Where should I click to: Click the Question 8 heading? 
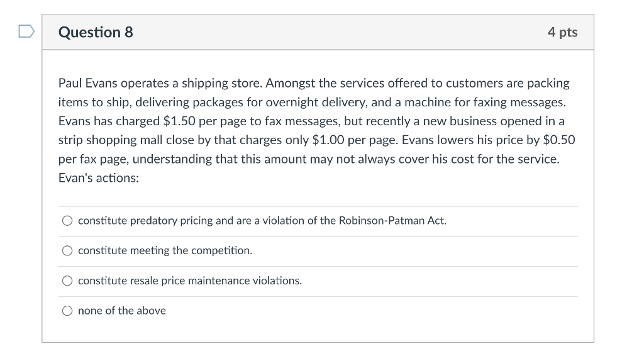pos(96,32)
